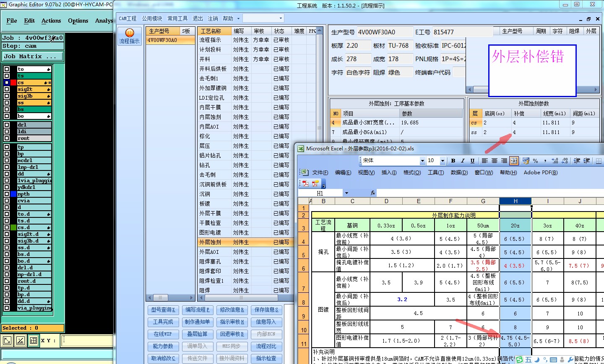The image size is (604, 364).
Task: Toggle checkbox for layer 'cs'
Action: [x=7, y=83]
